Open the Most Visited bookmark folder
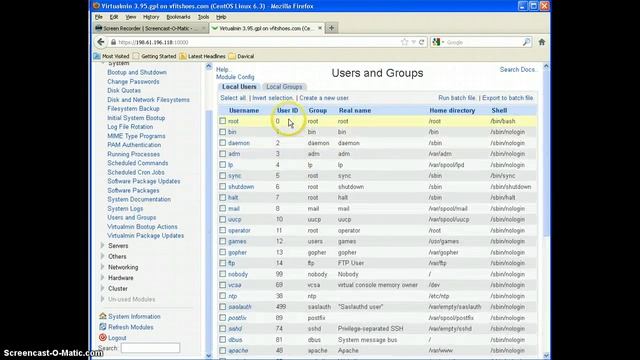Image resolution: width=640 pixels, height=360 pixels. [x=111, y=56]
